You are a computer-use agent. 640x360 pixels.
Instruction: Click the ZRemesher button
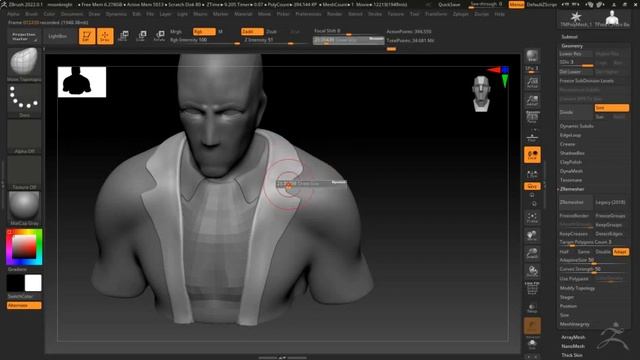pyautogui.click(x=576, y=202)
